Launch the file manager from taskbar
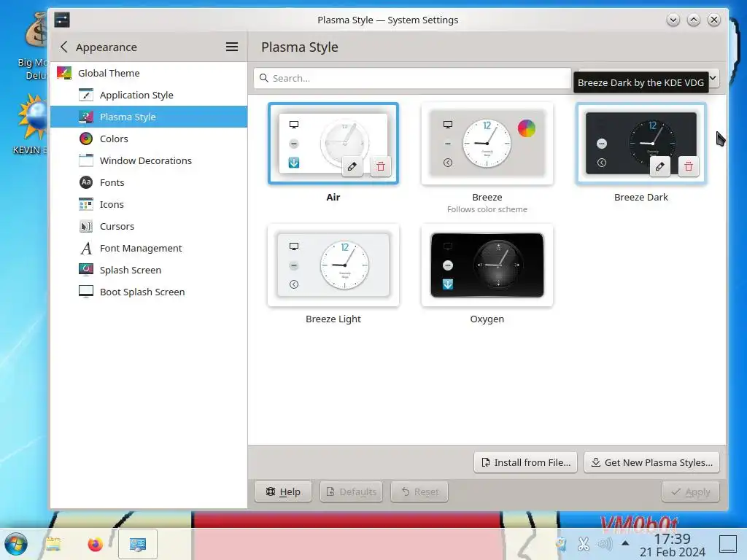 (x=53, y=544)
